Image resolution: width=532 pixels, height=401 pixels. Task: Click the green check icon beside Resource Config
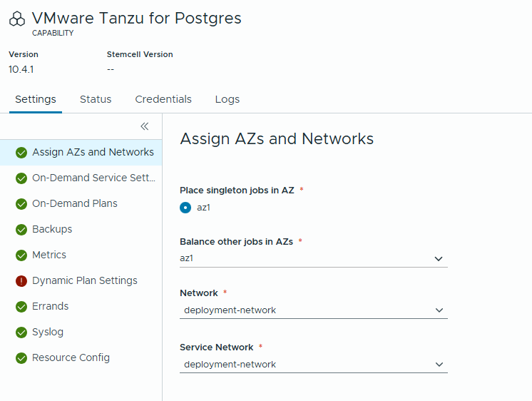[21, 358]
